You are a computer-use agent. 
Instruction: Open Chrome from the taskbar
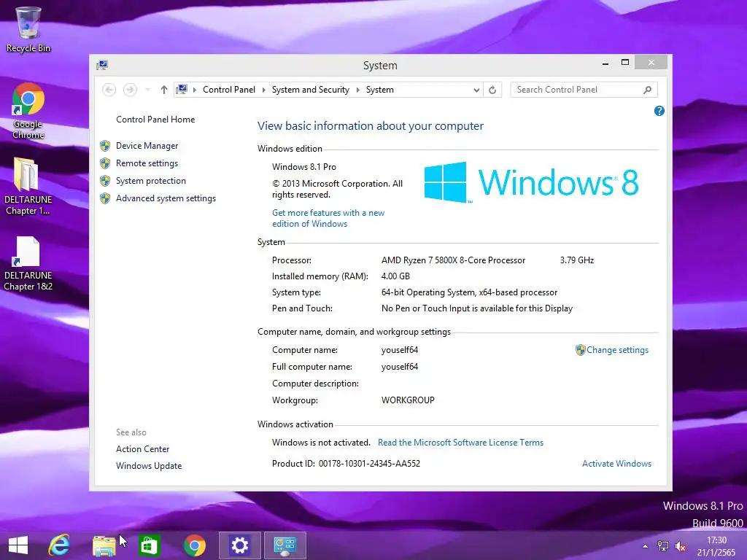(x=194, y=545)
